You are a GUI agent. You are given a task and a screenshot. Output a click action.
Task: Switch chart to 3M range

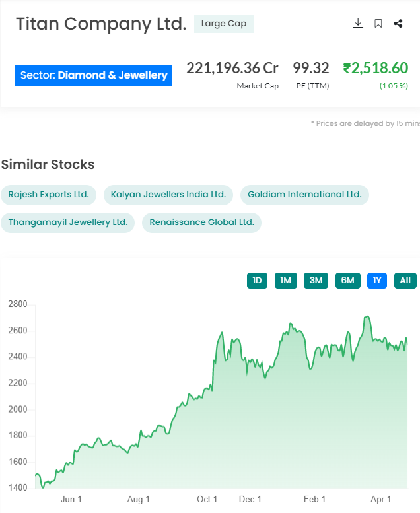316,281
